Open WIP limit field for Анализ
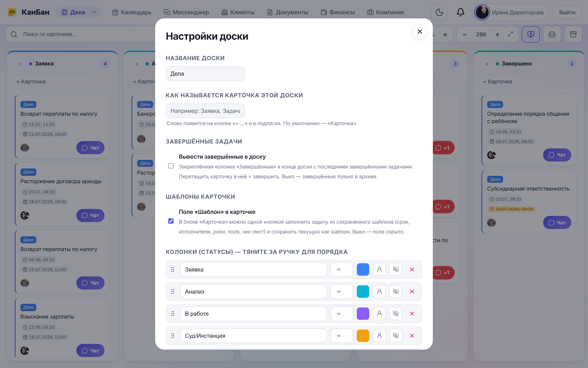 tap(342, 292)
